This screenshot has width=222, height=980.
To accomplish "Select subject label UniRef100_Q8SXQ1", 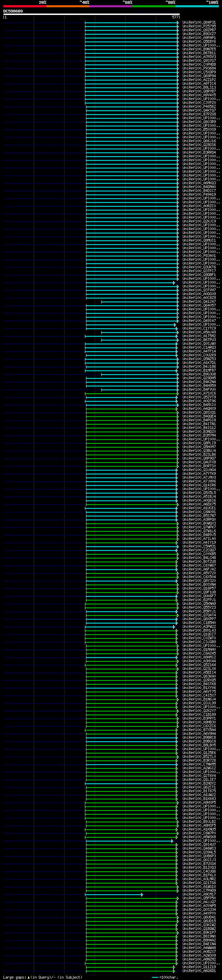I will [199, 412].
